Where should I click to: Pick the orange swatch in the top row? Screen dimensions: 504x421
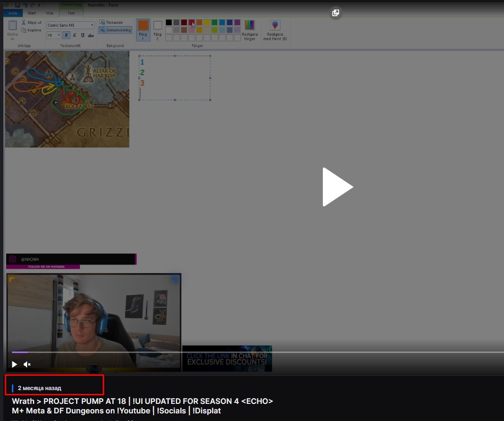[x=199, y=22]
